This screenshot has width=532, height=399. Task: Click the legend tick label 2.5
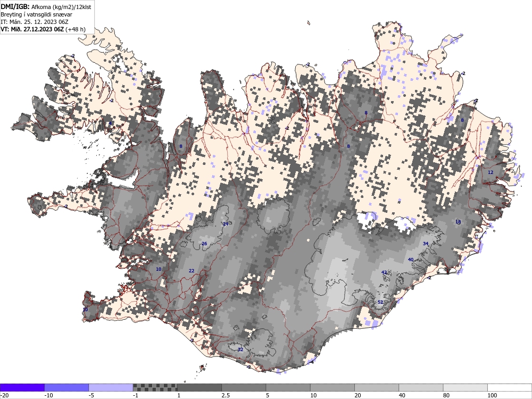[226, 395]
